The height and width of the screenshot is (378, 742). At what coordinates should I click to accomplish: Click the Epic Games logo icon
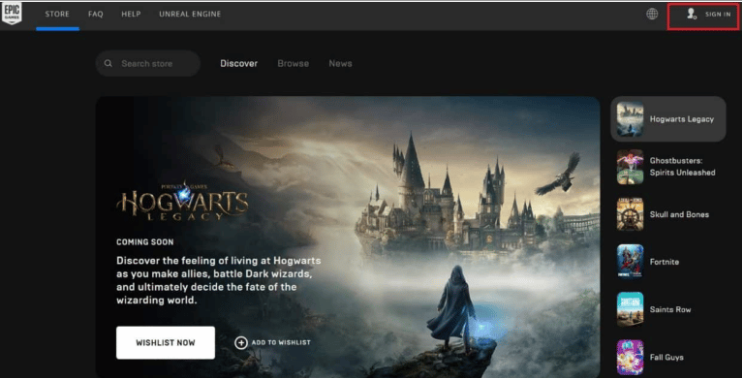[x=12, y=14]
